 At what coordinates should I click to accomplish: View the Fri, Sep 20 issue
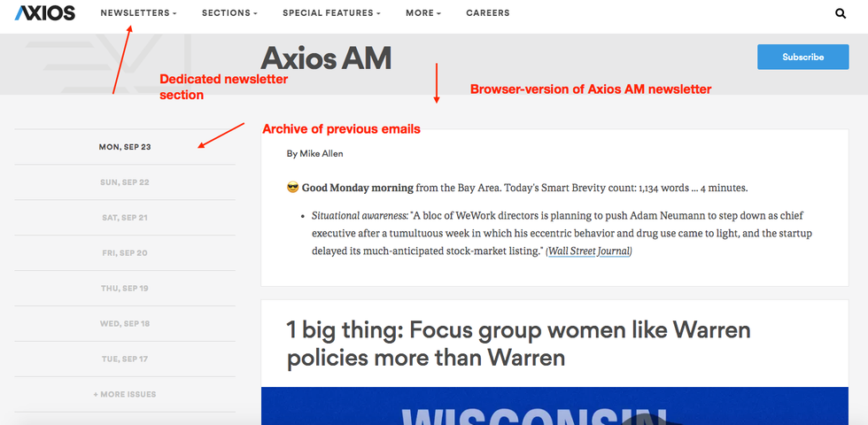[125, 253]
